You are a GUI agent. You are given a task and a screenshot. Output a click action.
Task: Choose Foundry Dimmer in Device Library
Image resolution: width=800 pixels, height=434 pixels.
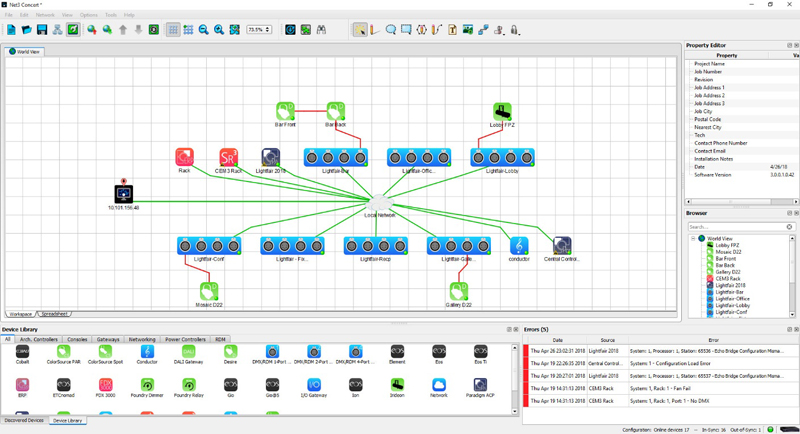[147, 387]
